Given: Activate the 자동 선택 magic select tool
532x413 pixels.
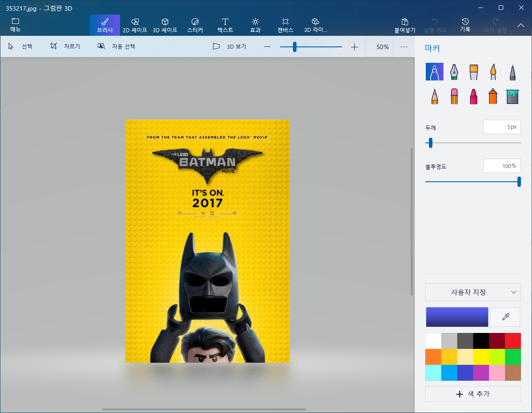Looking at the screenshot, I should (116, 46).
